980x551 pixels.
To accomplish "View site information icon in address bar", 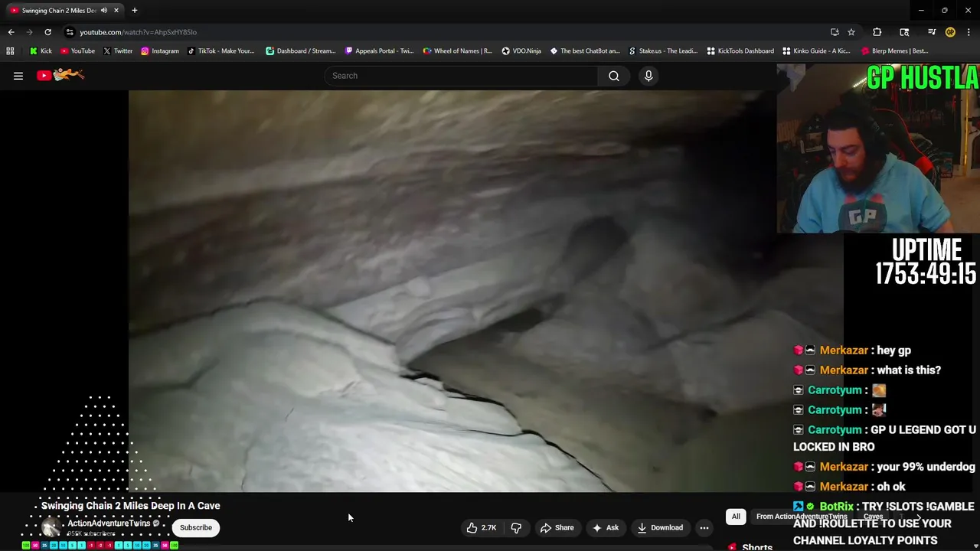I will [70, 32].
